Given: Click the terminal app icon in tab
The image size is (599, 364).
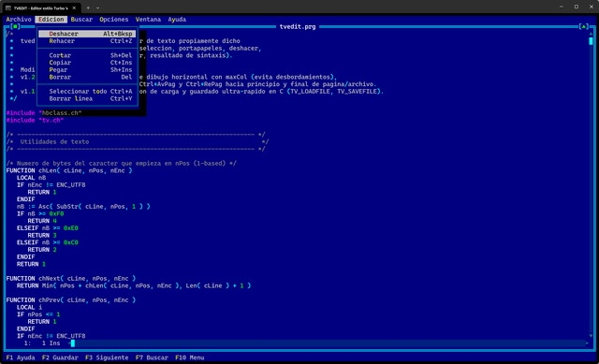Looking at the screenshot, I should (x=8, y=8).
